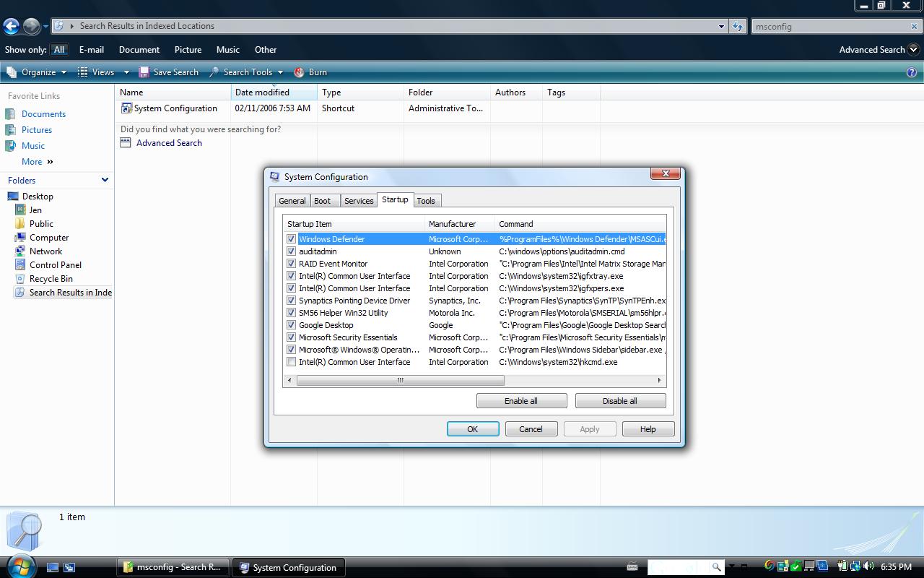
Task: Filter results by Picture
Action: click(x=188, y=50)
